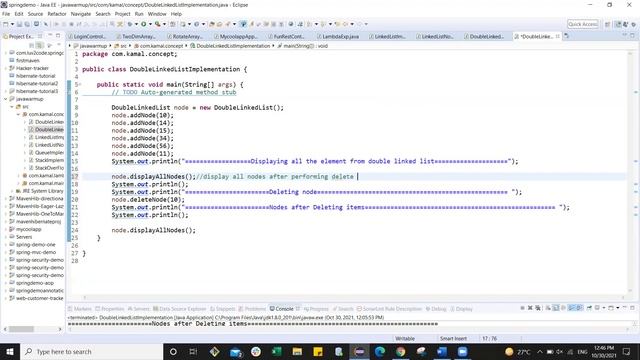Click the Debug bug icon in toolbar

(x=130, y=24)
